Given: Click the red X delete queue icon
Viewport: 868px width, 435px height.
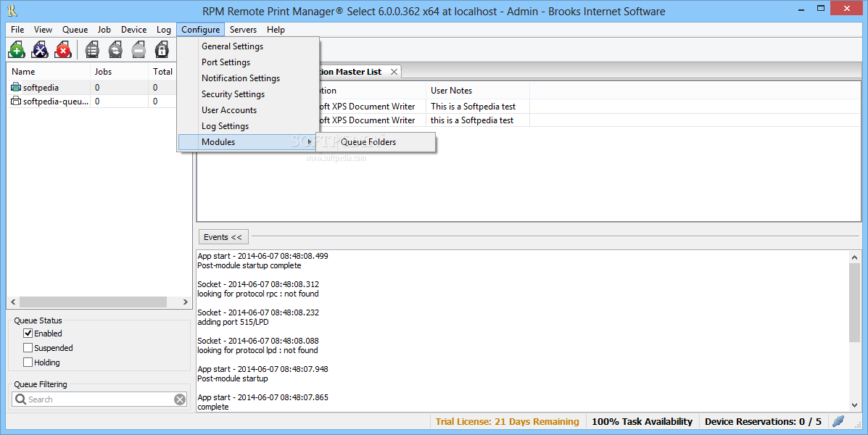Looking at the screenshot, I should point(63,50).
